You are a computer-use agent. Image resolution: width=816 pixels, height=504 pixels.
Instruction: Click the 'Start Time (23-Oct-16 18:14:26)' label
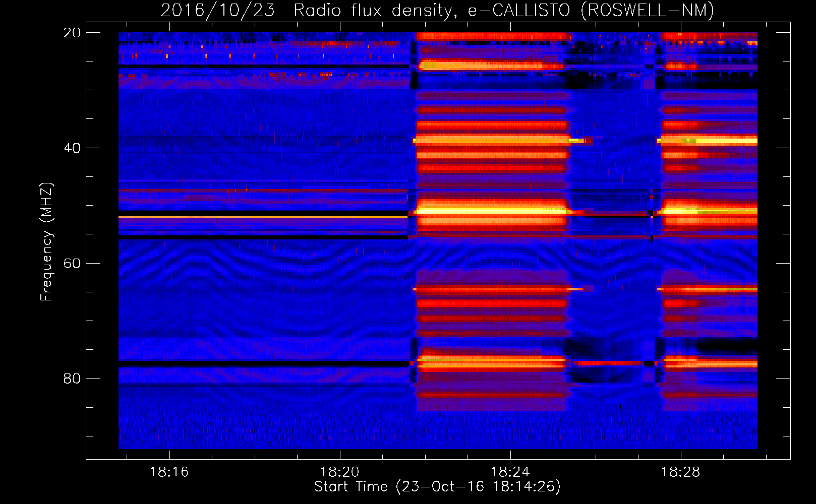pyautogui.click(x=437, y=487)
